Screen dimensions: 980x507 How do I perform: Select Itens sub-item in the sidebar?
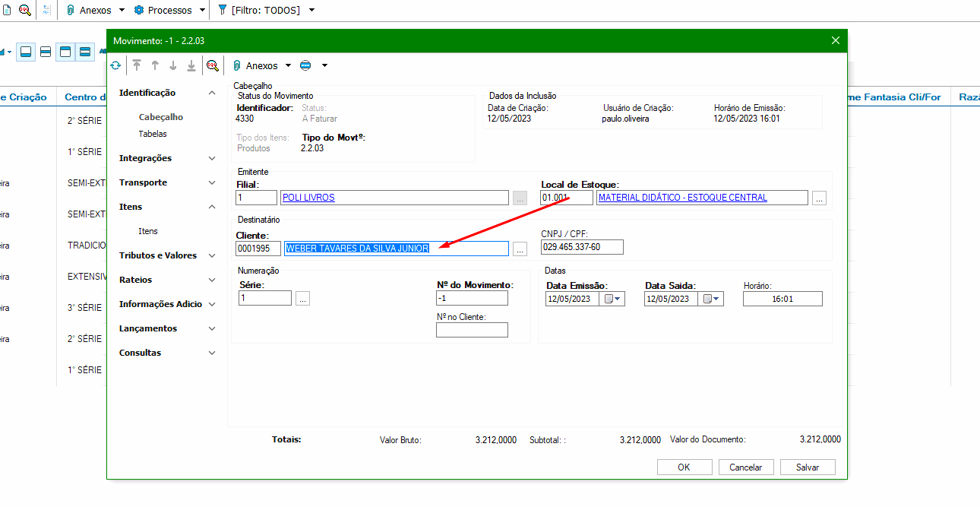tap(148, 231)
